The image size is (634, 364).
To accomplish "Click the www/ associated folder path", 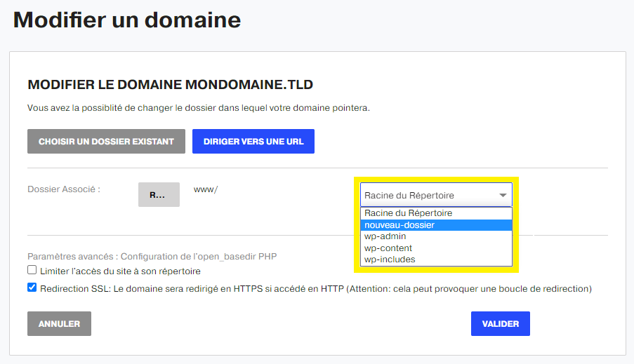I will pyautogui.click(x=206, y=189).
